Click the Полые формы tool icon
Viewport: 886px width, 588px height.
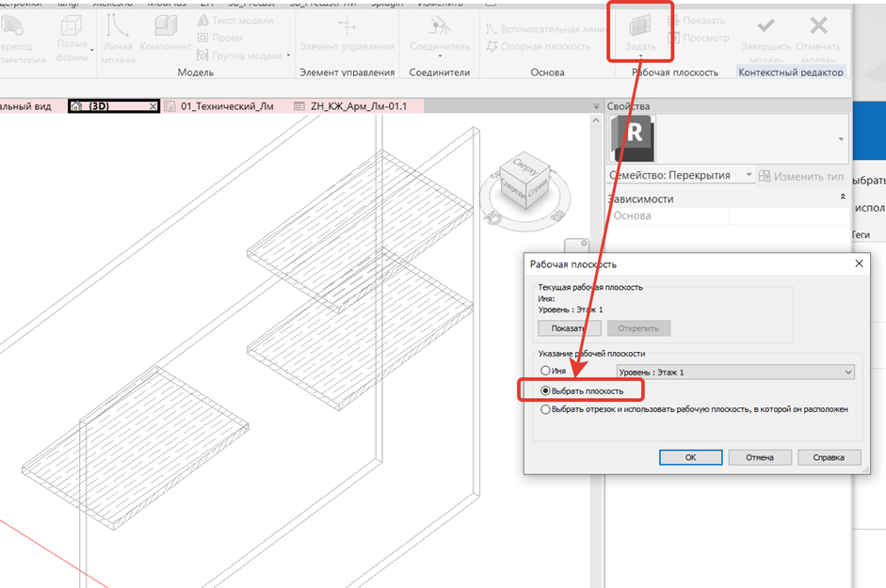pos(72,25)
